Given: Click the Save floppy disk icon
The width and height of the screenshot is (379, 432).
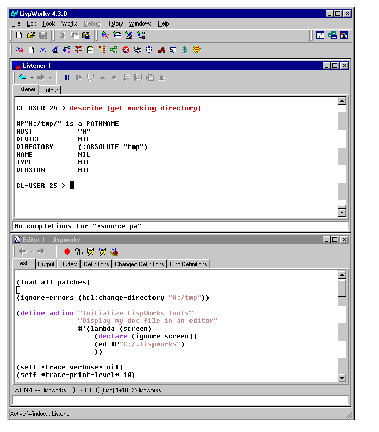Looking at the screenshot, I should pos(43,35).
